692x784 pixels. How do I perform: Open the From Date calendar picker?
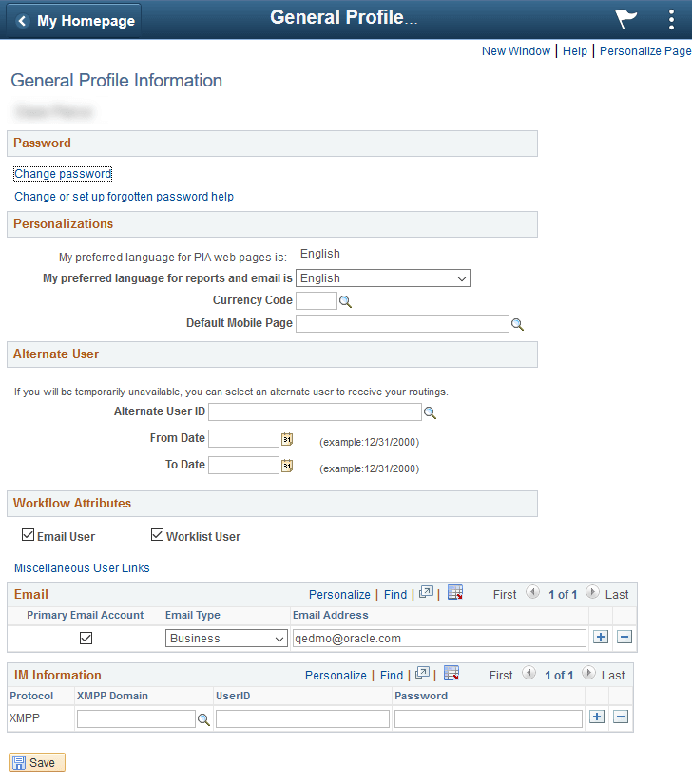point(285,438)
